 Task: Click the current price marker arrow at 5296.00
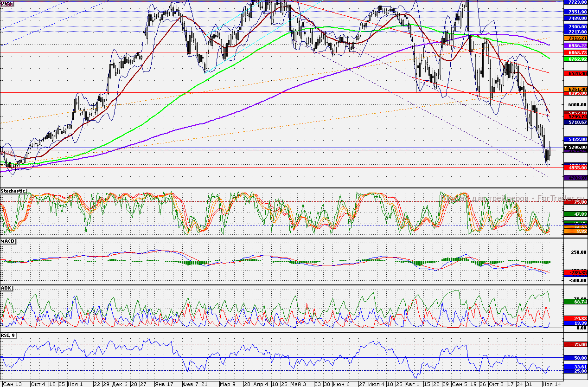click(x=565, y=147)
